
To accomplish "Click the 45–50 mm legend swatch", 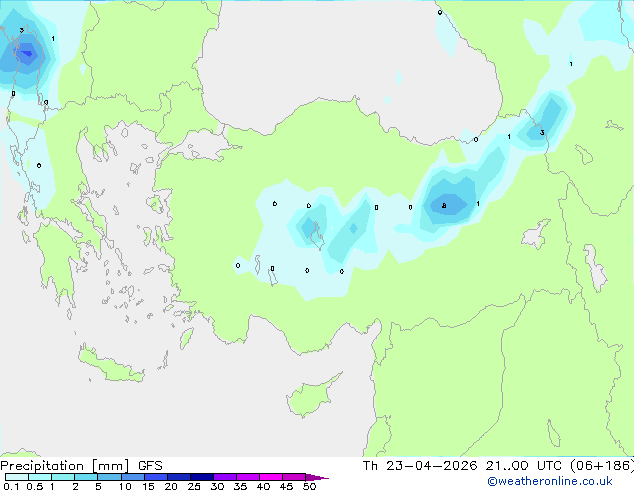I will tap(294, 477).
